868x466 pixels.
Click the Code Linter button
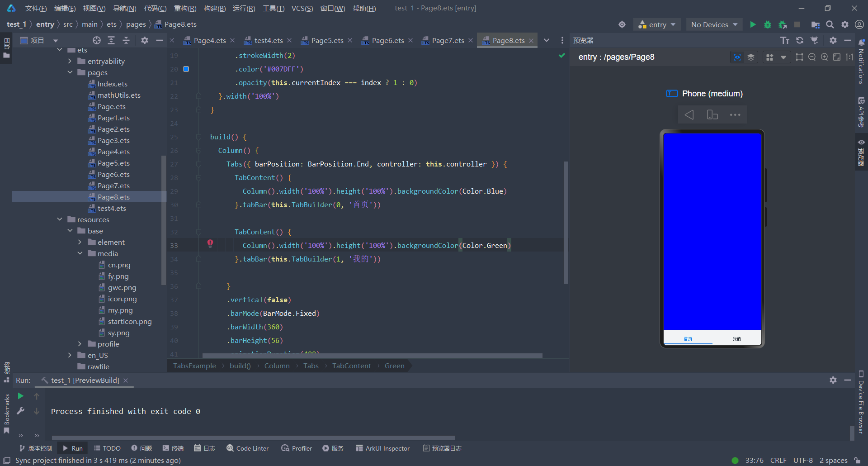click(247, 448)
